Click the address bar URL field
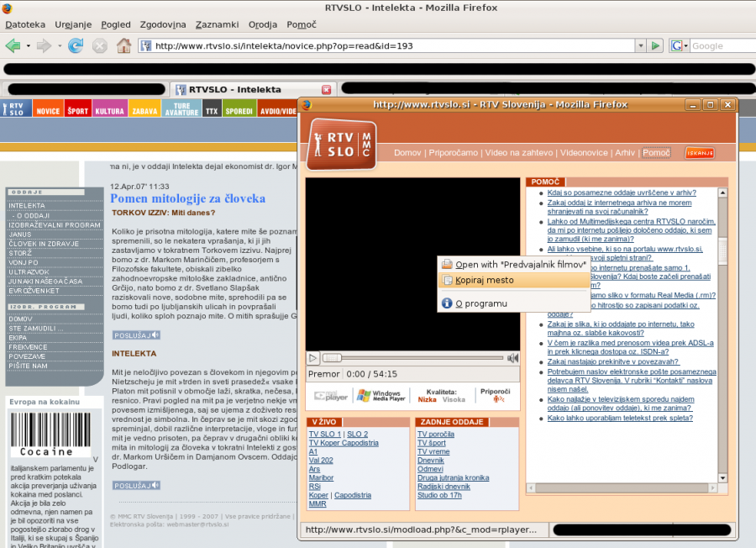The height and width of the screenshot is (548, 756). [393, 46]
